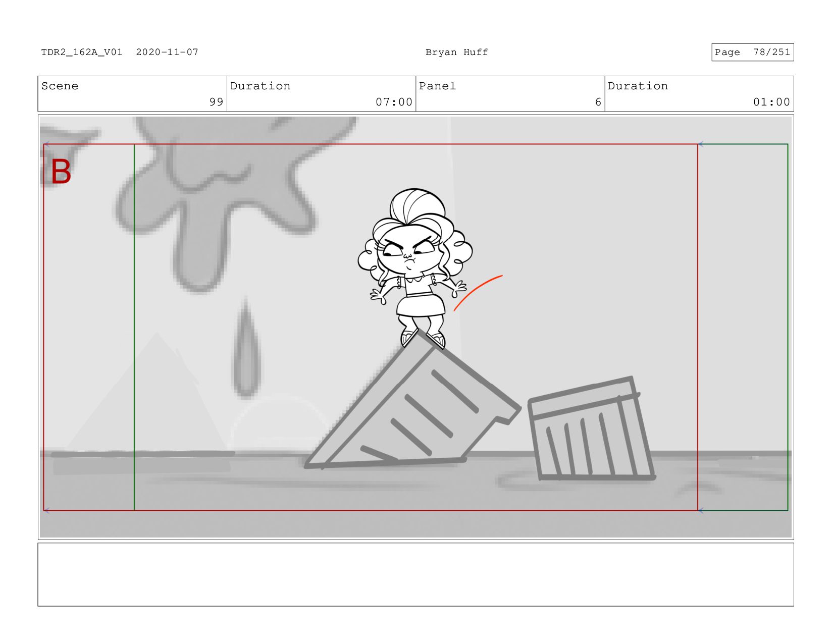Click the date 2020-11-07
Image resolution: width=832 pixels, height=644 pixels.
167,52
